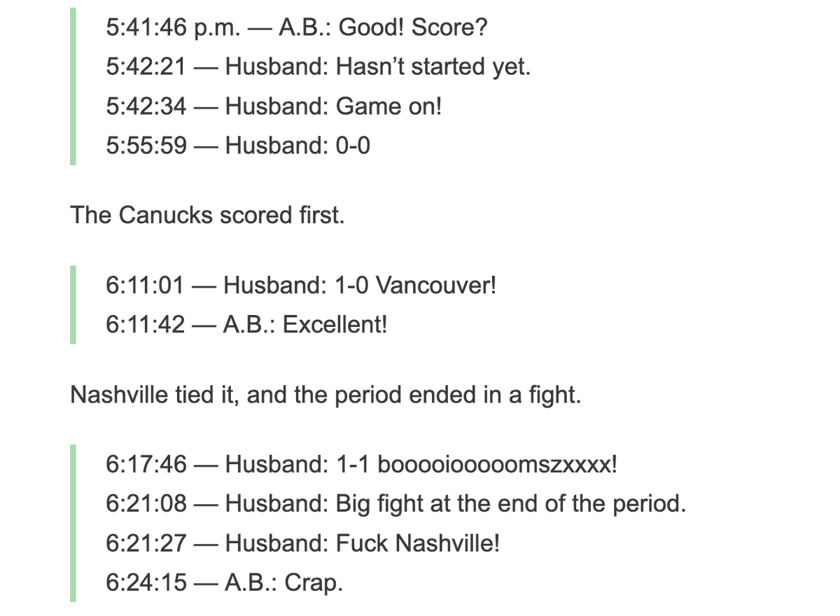Image resolution: width=840 pixels, height=616 pixels.
Task: Select the '1-0 Vancouver!' message line
Action: (301, 286)
